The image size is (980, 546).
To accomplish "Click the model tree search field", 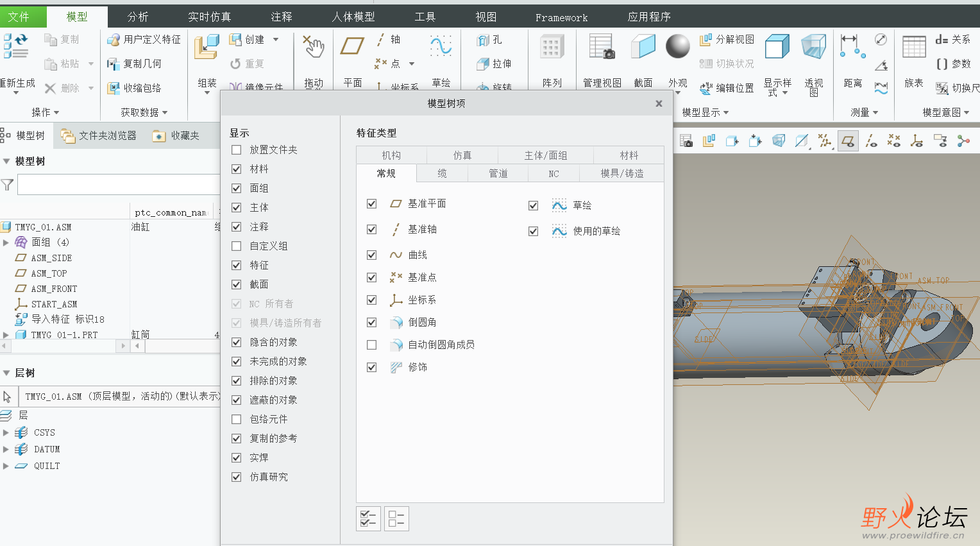I will [x=118, y=185].
